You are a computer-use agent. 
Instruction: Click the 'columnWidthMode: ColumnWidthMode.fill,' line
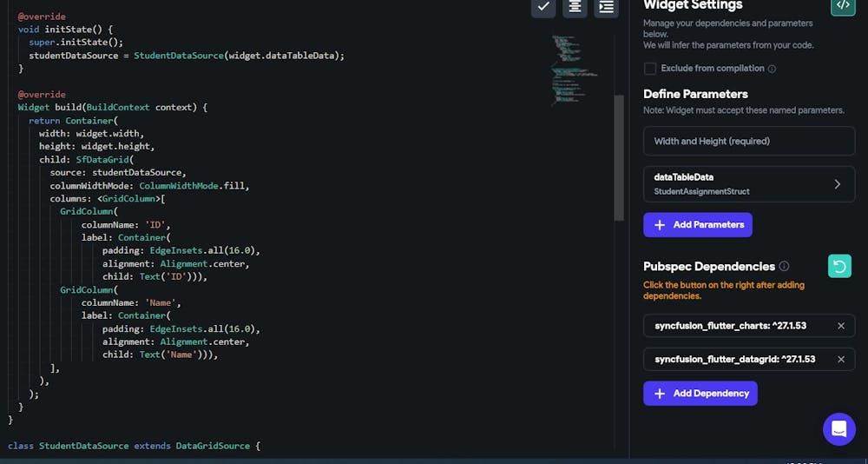[x=150, y=186]
